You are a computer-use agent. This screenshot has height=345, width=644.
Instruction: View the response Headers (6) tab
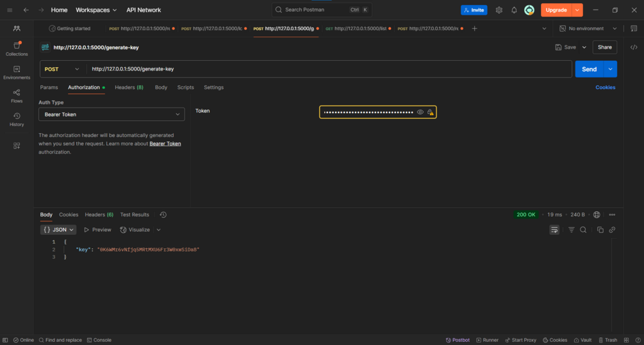[x=99, y=214]
